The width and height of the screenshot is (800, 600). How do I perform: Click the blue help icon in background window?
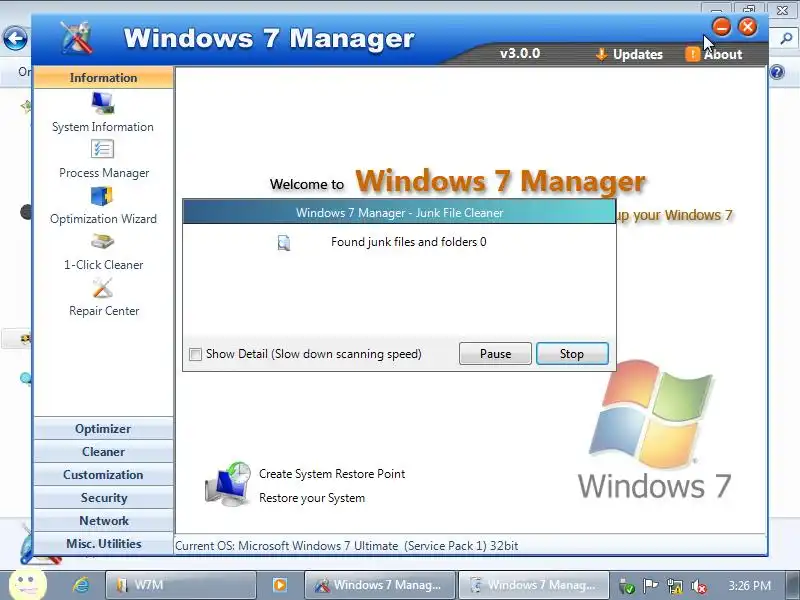[x=777, y=72]
